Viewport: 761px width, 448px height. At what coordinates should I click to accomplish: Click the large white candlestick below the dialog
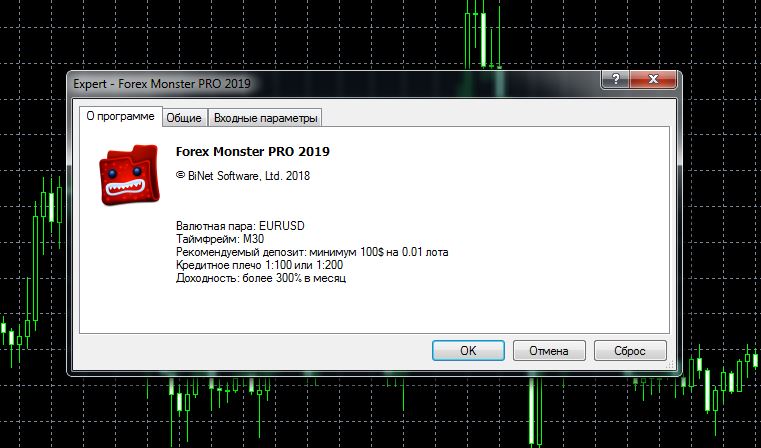[x=531, y=411]
